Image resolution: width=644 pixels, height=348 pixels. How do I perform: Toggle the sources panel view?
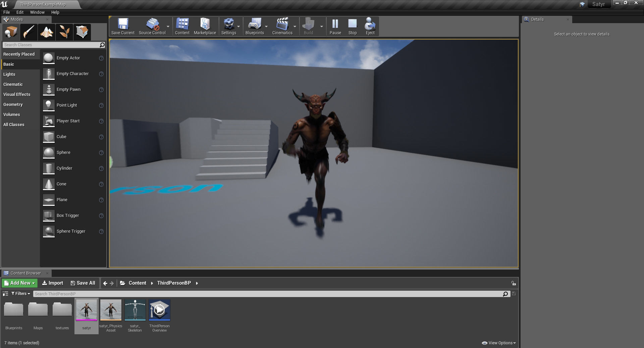click(5, 294)
